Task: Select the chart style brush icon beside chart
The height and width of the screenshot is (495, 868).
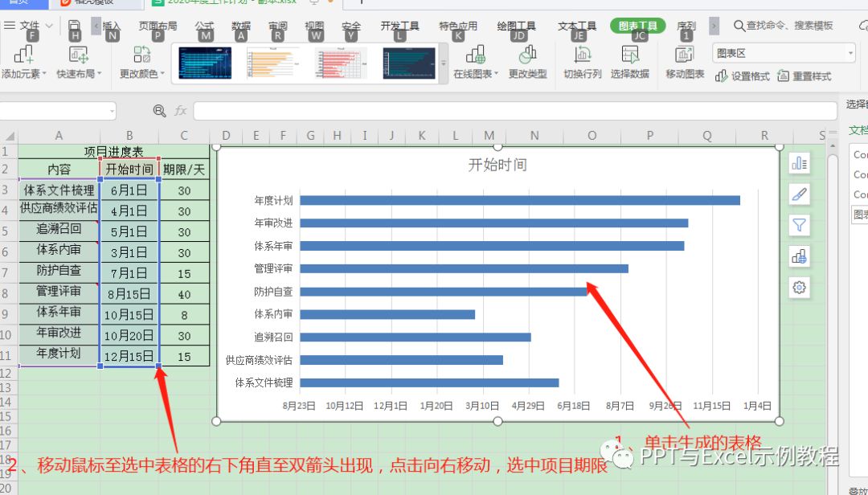Action: click(799, 194)
